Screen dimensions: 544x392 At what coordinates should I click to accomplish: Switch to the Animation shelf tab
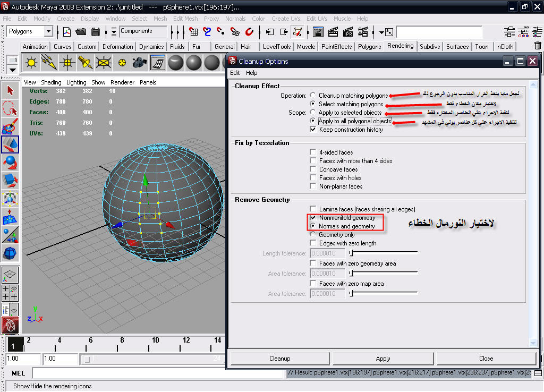(35, 47)
